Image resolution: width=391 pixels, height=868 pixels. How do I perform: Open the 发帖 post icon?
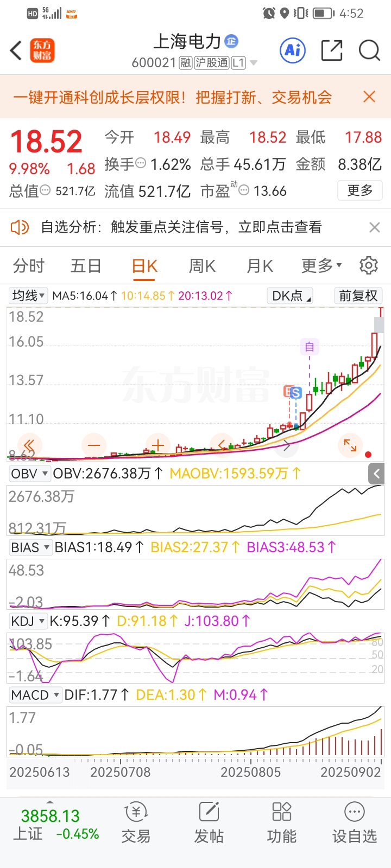coord(209,823)
